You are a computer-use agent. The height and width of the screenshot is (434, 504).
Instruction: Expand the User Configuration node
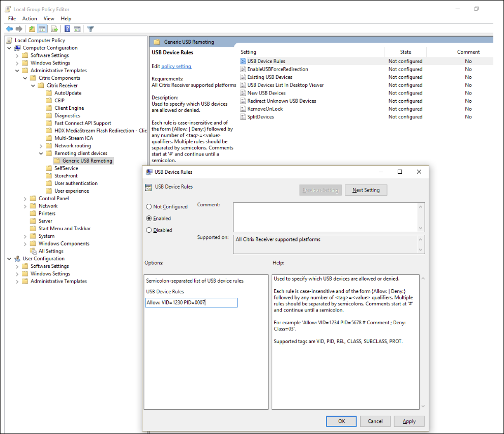point(9,258)
